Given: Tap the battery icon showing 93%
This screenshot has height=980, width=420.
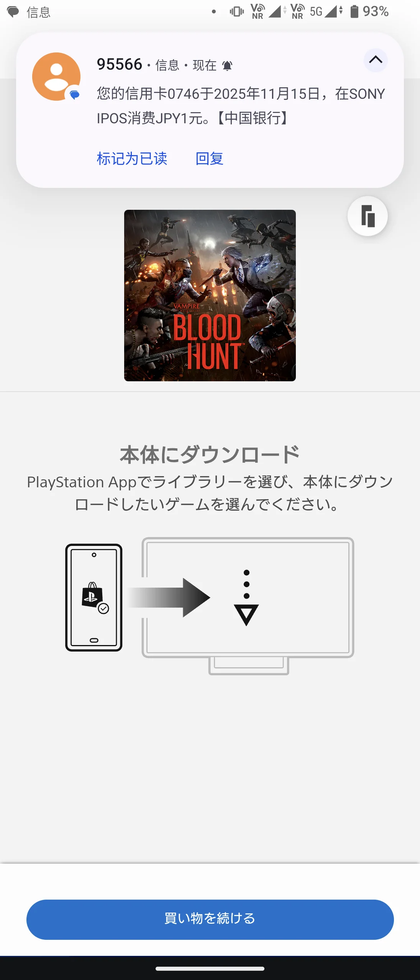Looking at the screenshot, I should click(354, 11).
